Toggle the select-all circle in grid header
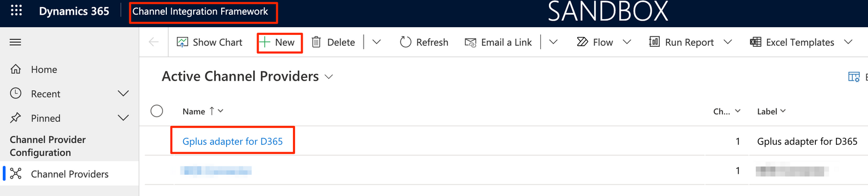The image size is (868, 196). tap(157, 111)
